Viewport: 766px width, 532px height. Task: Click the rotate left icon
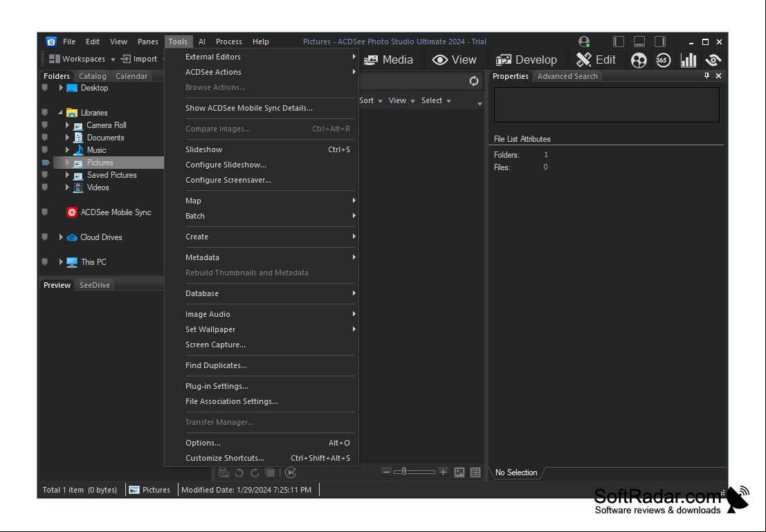point(239,473)
